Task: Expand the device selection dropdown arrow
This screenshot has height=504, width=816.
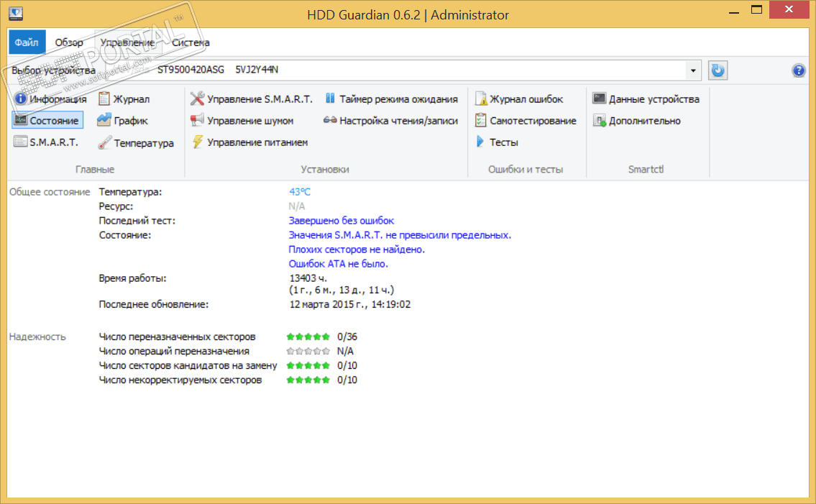Action: pyautogui.click(x=692, y=70)
